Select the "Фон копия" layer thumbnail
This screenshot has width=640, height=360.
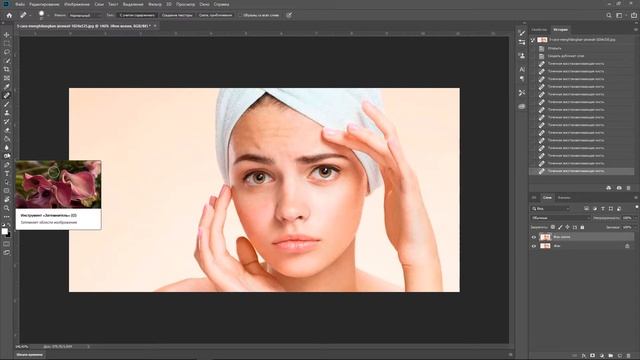click(545, 237)
